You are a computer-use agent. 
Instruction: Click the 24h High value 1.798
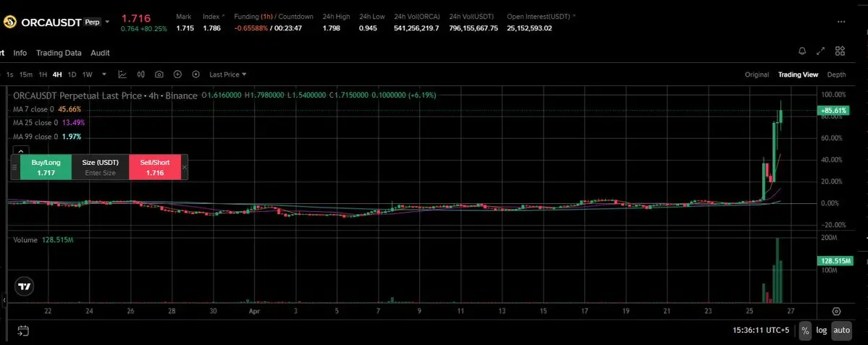332,28
